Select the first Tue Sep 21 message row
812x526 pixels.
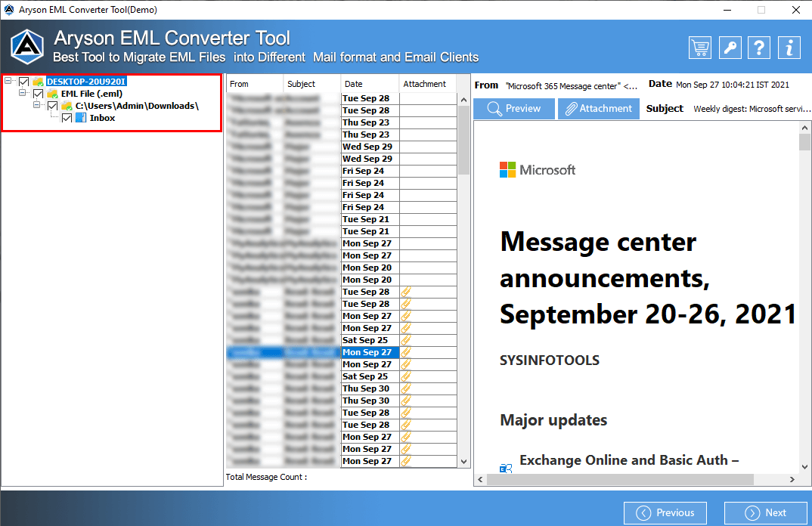(342, 219)
